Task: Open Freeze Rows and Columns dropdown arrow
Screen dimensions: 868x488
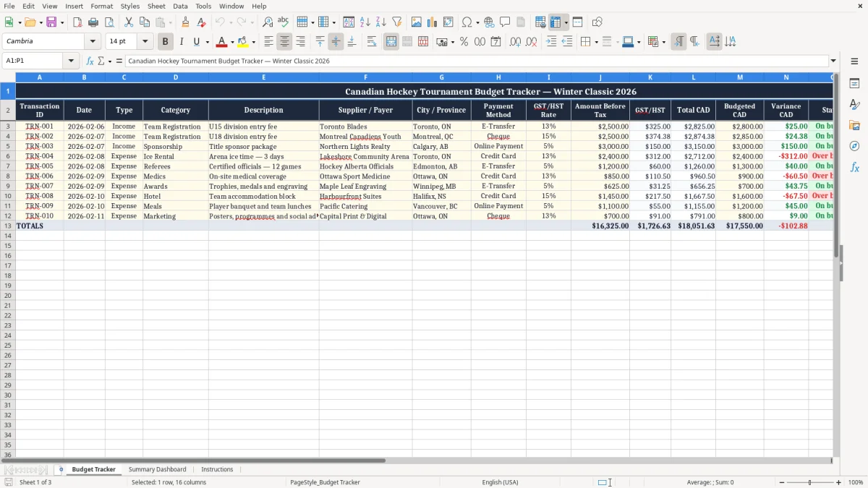Action: [566, 22]
